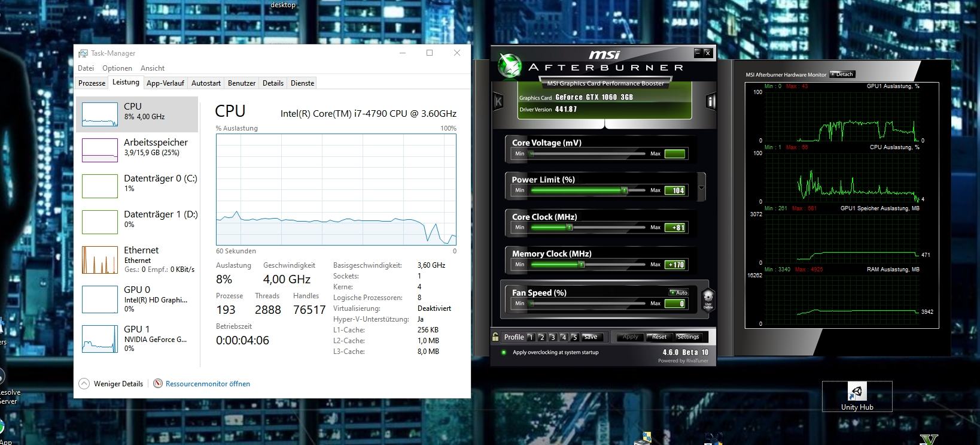Image resolution: width=980 pixels, height=445 pixels.
Task: Click the Core Clock slider handle
Action: pos(570,228)
